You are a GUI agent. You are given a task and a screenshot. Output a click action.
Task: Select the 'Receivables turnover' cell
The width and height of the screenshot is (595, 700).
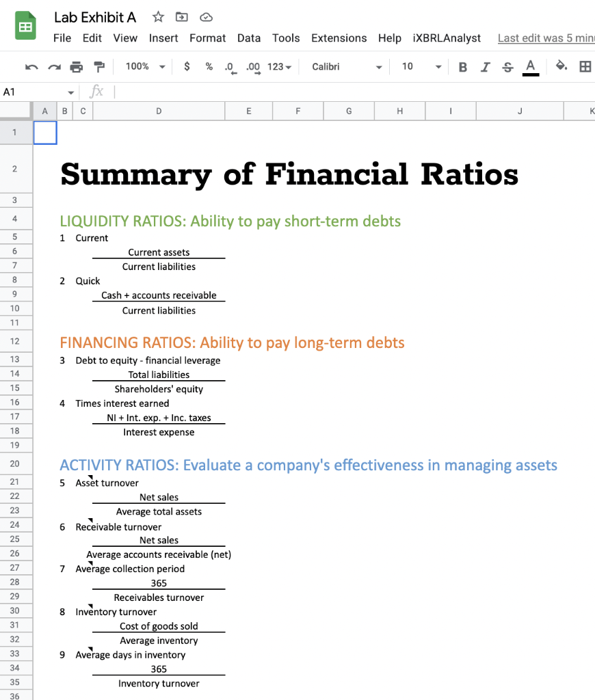click(159, 597)
